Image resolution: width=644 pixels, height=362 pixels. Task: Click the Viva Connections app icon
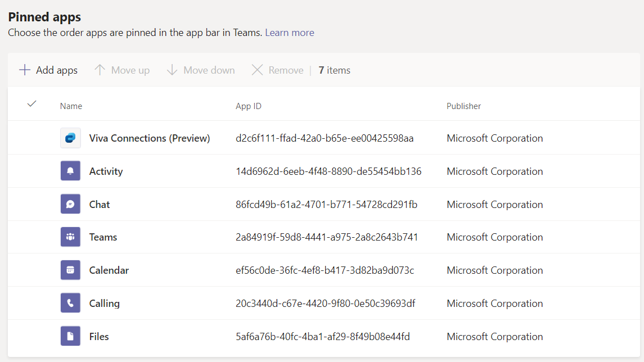70,138
